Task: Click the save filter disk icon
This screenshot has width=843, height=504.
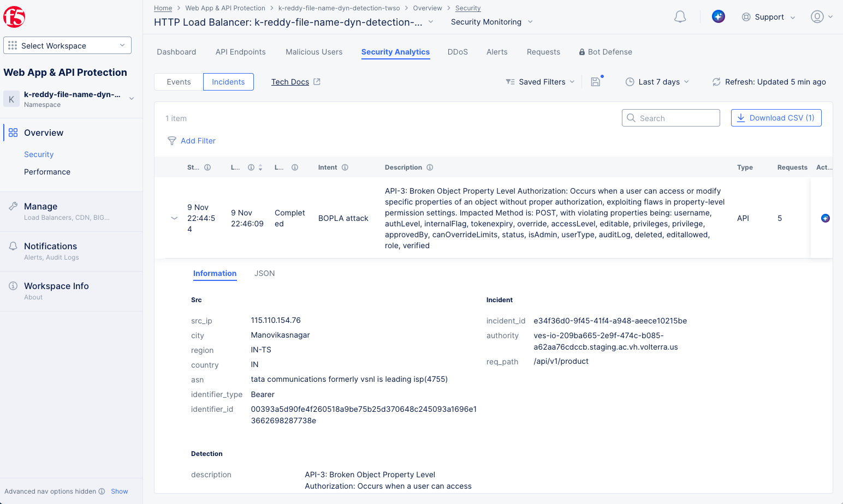Action: pos(596,82)
